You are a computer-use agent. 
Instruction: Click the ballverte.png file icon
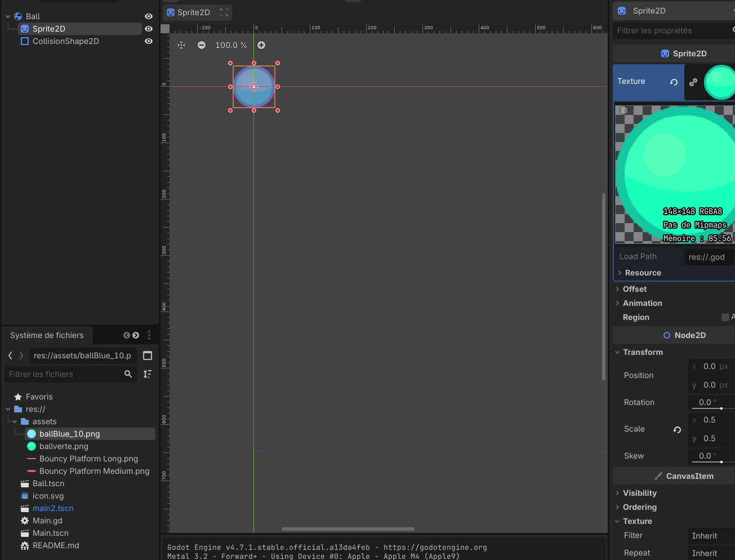click(32, 446)
